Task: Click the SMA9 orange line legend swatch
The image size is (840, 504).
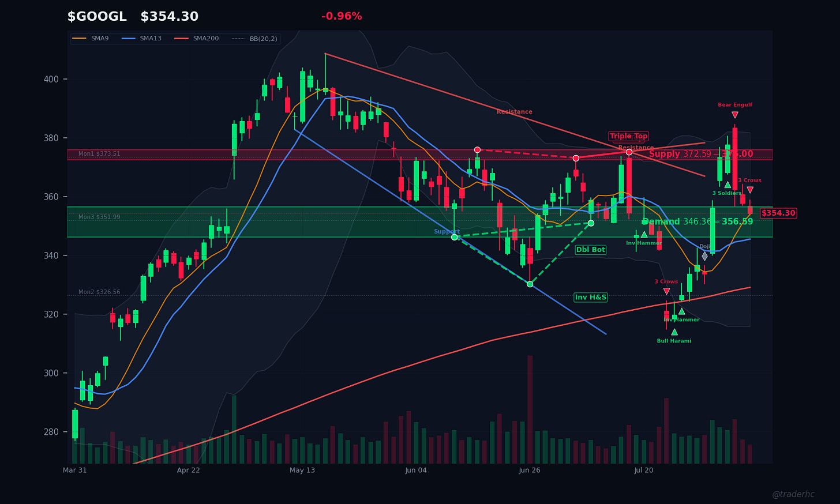Action: [80, 39]
